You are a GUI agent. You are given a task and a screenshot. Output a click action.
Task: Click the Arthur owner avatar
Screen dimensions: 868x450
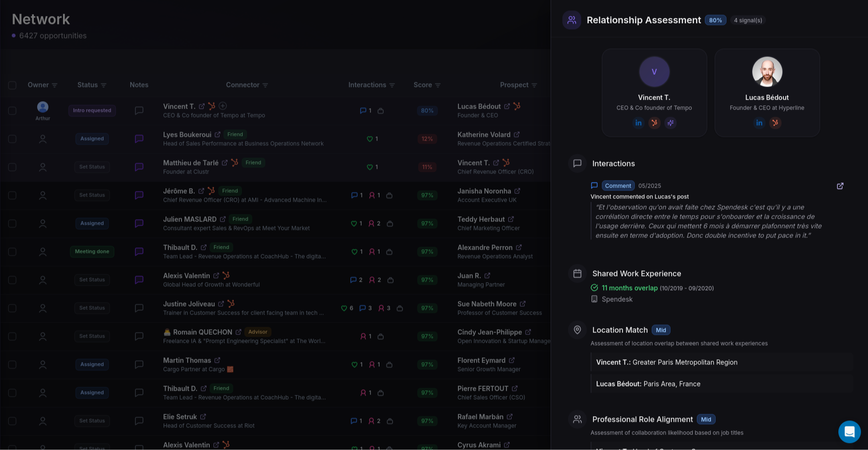(43, 107)
